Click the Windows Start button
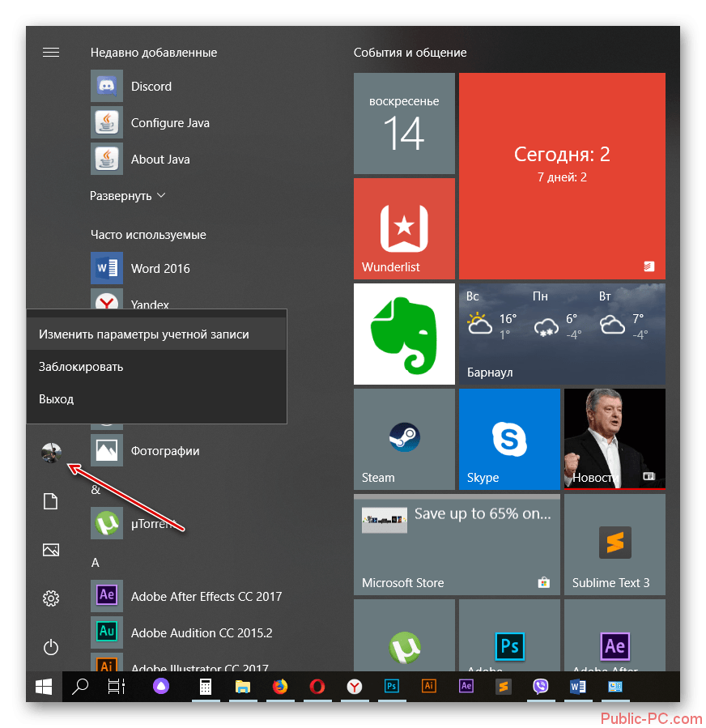The height and width of the screenshot is (728, 706). click(44, 687)
